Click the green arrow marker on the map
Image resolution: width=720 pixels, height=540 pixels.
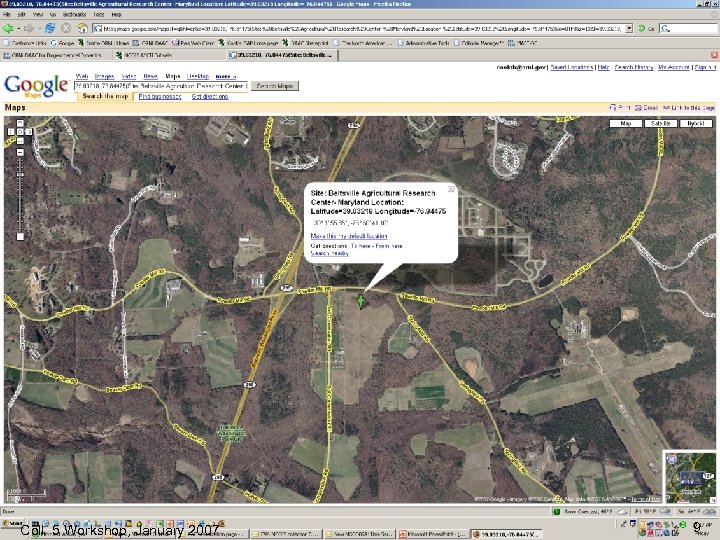tap(361, 301)
